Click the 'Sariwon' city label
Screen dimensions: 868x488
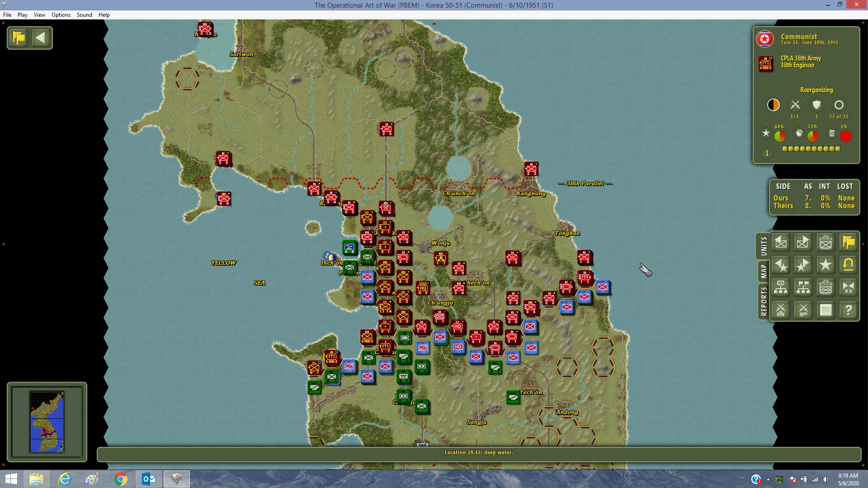241,54
